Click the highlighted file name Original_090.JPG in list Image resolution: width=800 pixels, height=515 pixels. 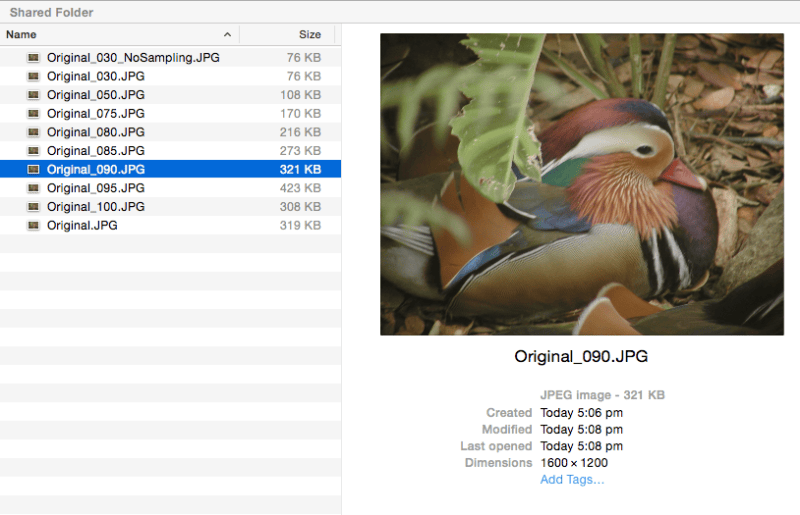[96, 169]
